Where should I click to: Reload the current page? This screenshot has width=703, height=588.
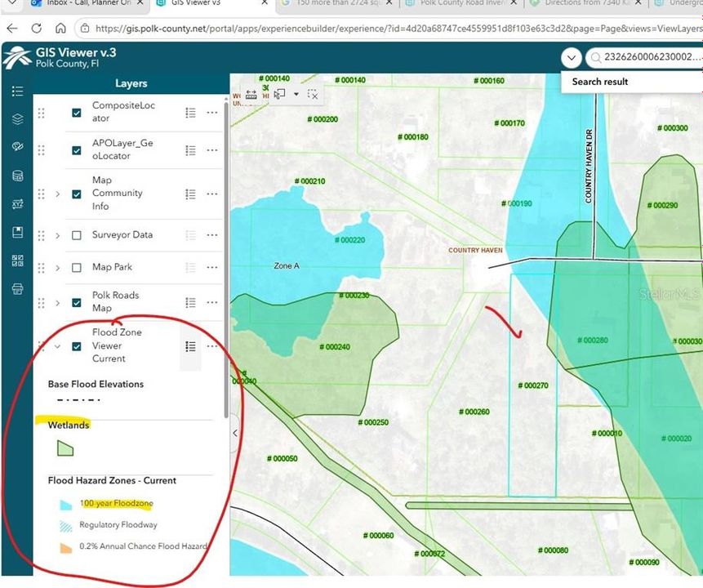(x=36, y=29)
